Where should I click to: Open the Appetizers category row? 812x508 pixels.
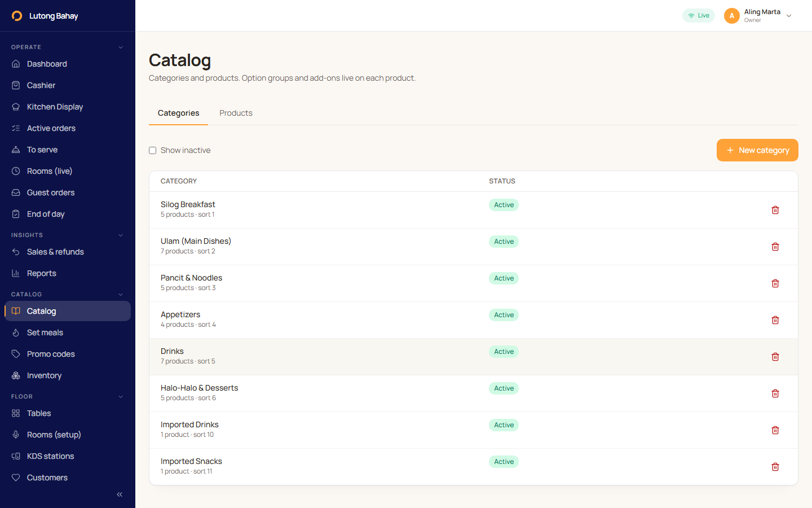(x=474, y=320)
